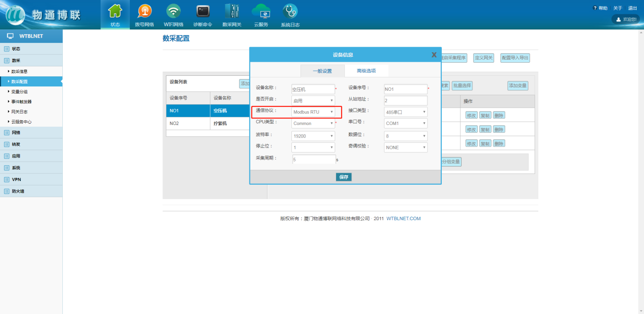This screenshot has width=644, height=314.
Task: Expand the 接口类型 485串口 dropdown
Action: 406,112
